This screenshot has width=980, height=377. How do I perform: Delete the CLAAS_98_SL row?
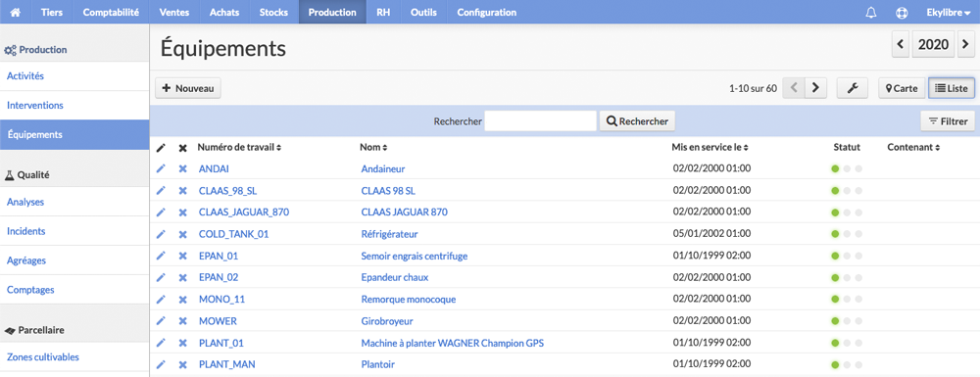(182, 190)
